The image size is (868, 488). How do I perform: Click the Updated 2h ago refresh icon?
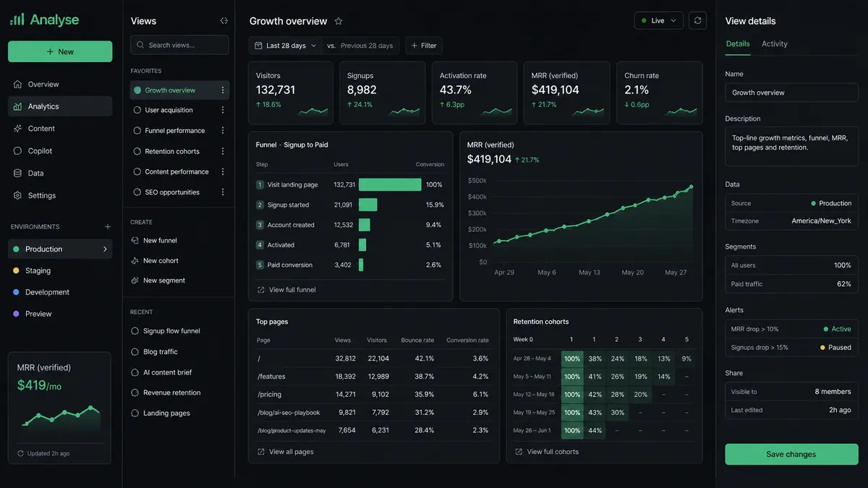20,453
